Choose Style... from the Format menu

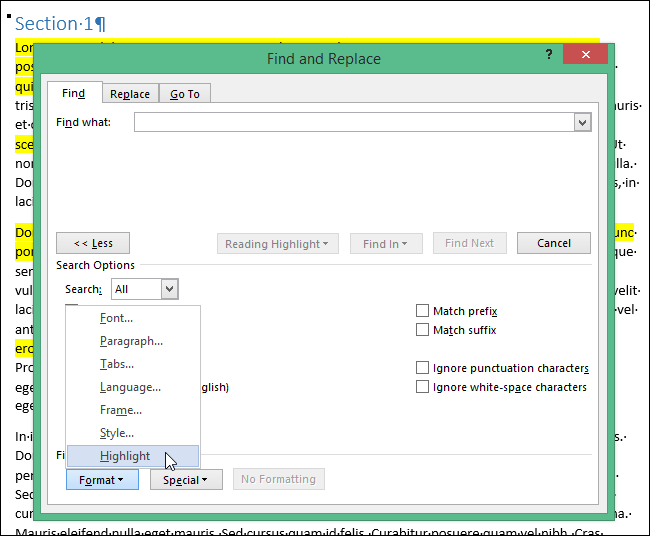[133, 433]
